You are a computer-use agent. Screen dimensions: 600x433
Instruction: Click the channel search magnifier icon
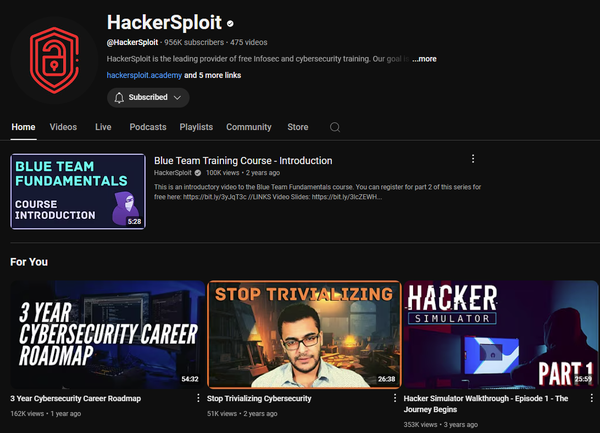(335, 127)
